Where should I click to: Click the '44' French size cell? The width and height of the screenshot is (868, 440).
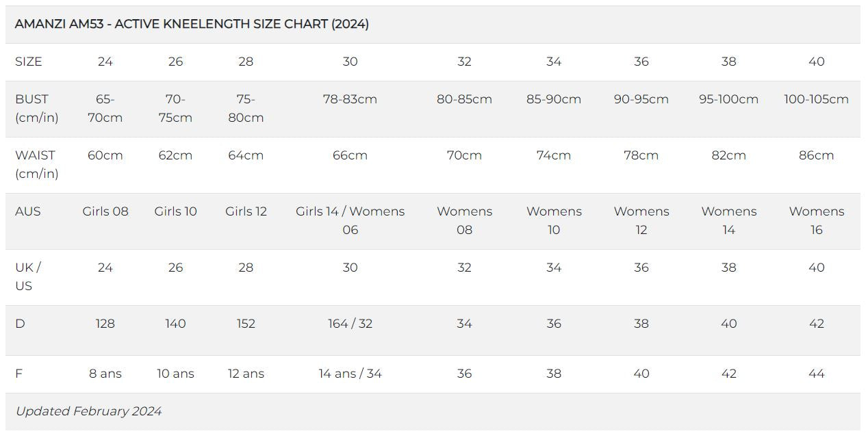[816, 374]
